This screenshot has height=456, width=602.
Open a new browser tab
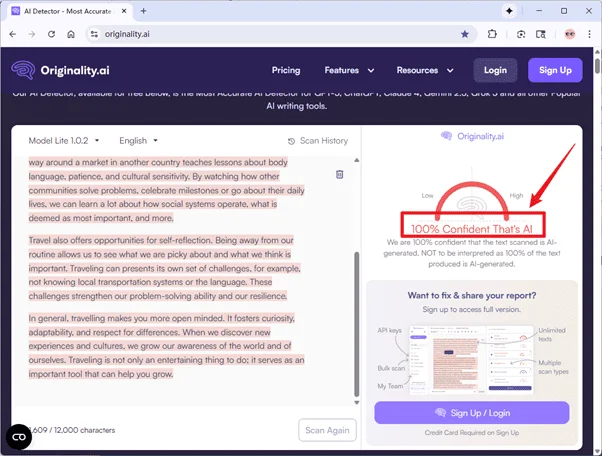(144, 10)
